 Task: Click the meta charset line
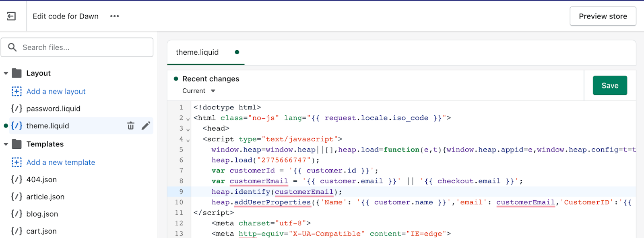coord(261,223)
